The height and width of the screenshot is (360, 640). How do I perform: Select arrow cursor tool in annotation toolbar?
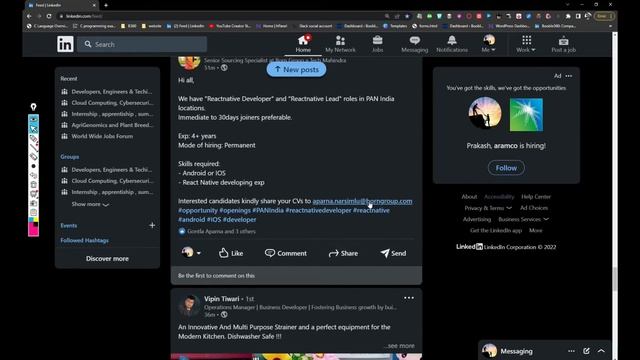coord(33,129)
